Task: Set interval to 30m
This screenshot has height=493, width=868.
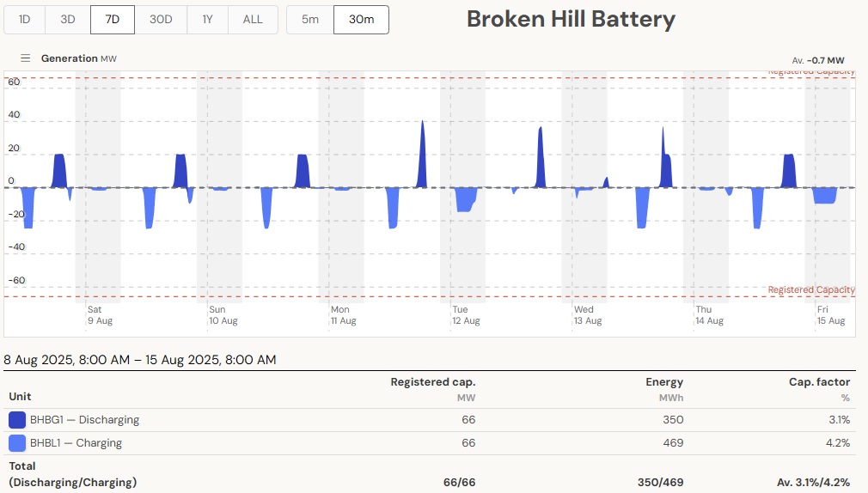Action: [x=361, y=19]
